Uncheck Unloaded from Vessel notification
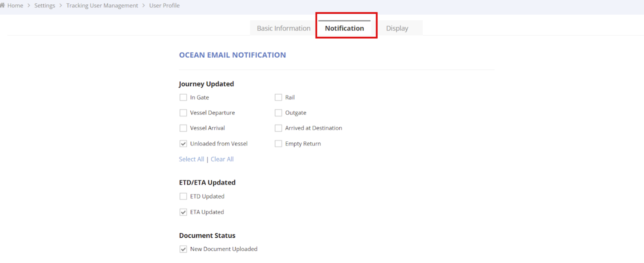644x263 pixels. pyautogui.click(x=183, y=144)
